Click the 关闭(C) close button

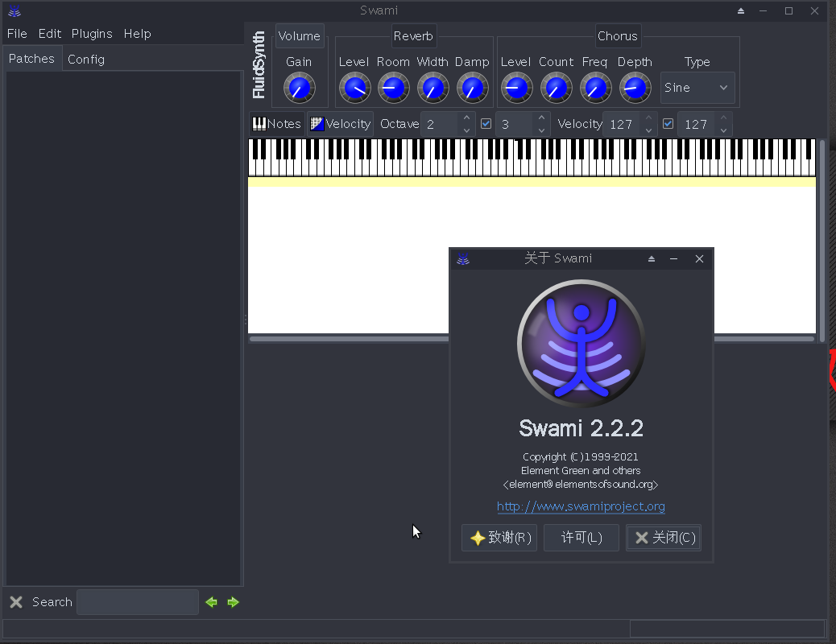(x=664, y=538)
